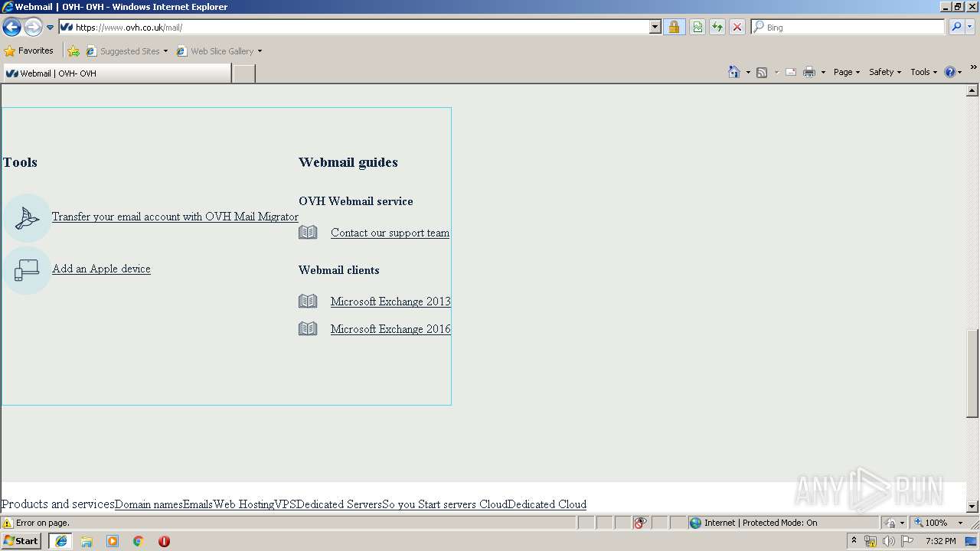The height and width of the screenshot is (551, 980).
Task: Click the Apple device icon
Action: pos(27,270)
